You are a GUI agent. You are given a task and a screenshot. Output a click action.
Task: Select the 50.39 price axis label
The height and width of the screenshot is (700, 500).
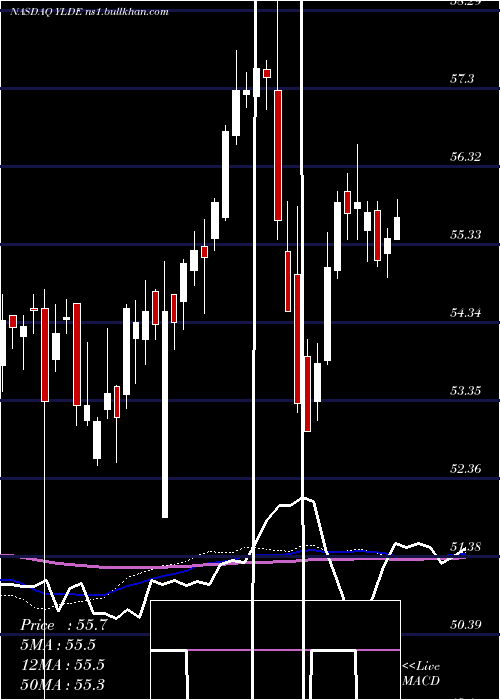(466, 624)
